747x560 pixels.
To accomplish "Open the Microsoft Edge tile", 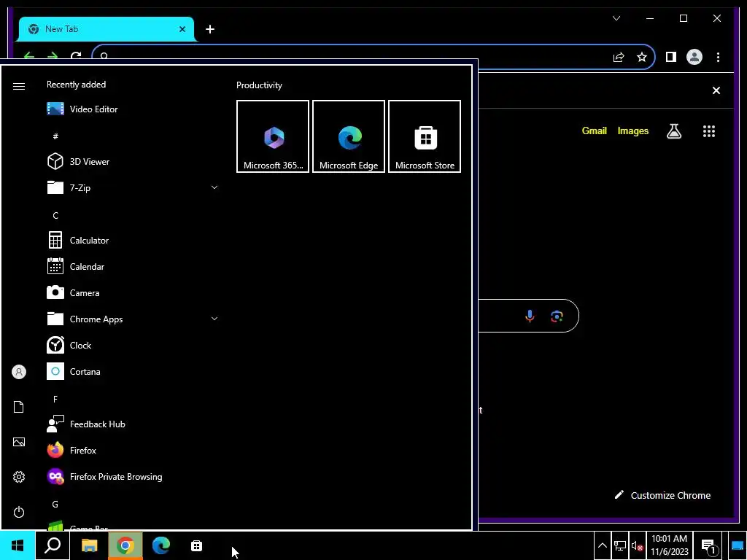I will [x=349, y=136].
